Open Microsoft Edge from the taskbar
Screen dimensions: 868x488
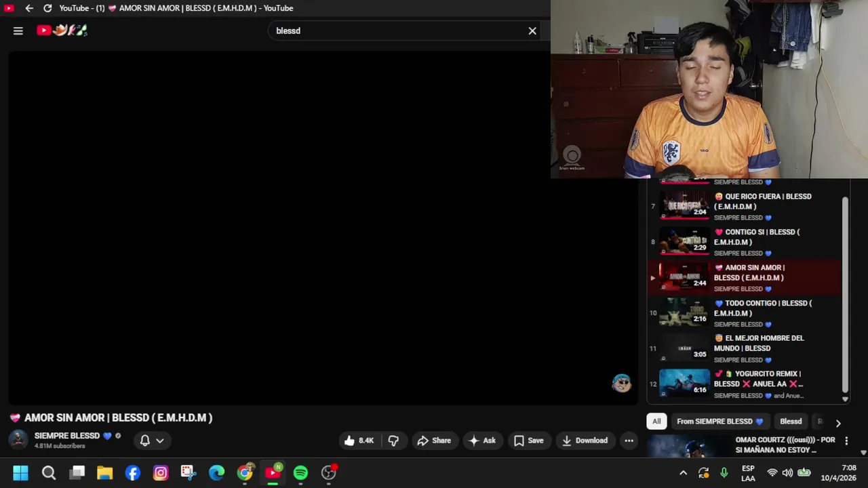click(x=217, y=472)
